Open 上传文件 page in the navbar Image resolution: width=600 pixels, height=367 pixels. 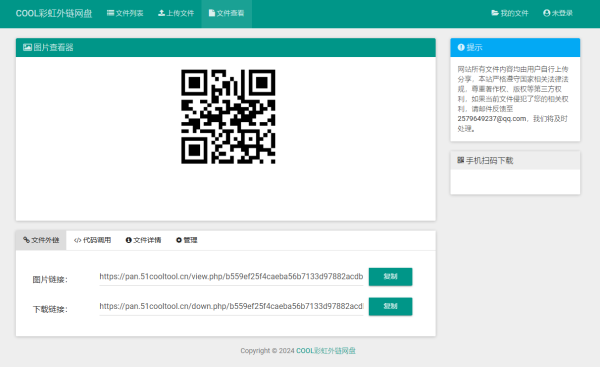(x=176, y=13)
